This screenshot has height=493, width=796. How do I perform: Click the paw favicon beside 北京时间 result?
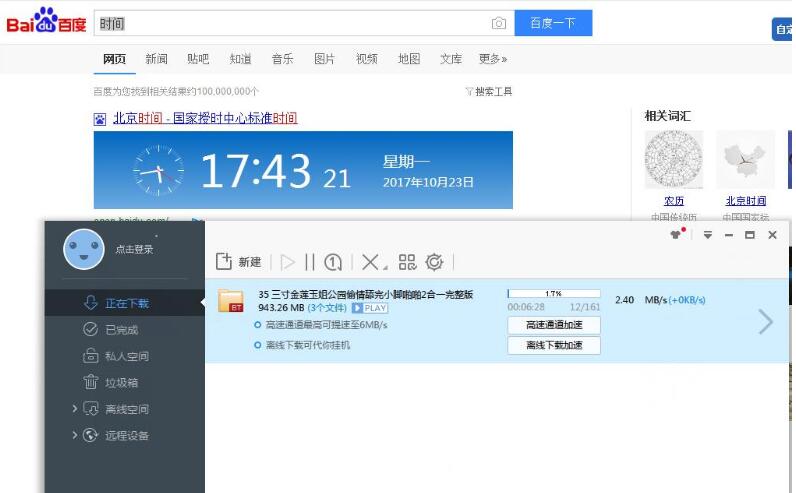(100, 120)
